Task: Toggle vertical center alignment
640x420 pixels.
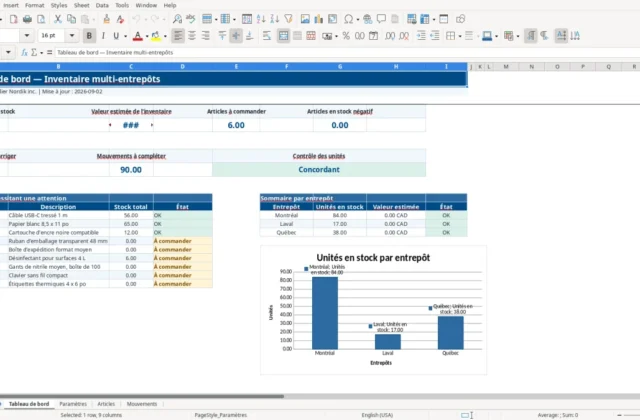Action: (x=236, y=36)
